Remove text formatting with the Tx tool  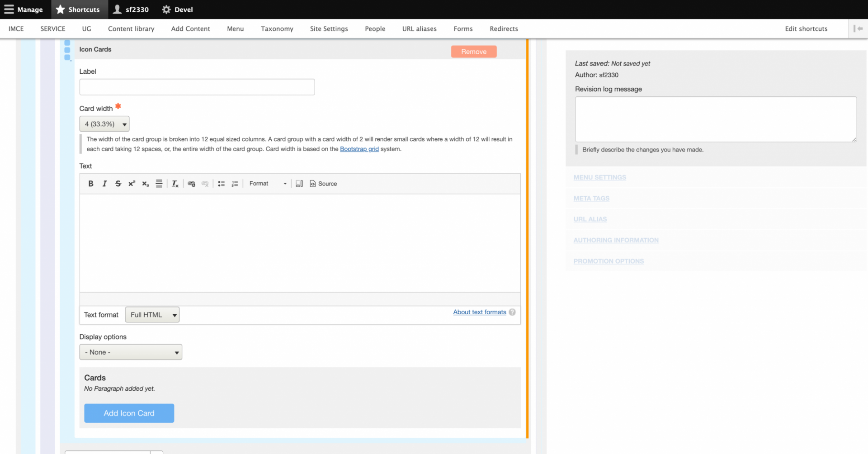[x=175, y=184]
